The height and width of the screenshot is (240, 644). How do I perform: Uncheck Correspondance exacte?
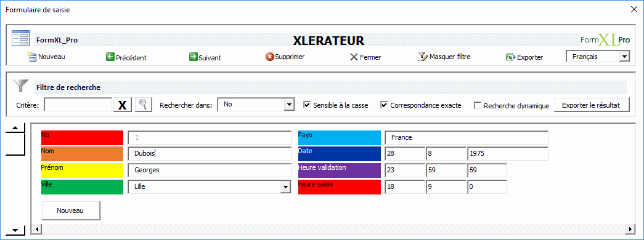point(384,105)
